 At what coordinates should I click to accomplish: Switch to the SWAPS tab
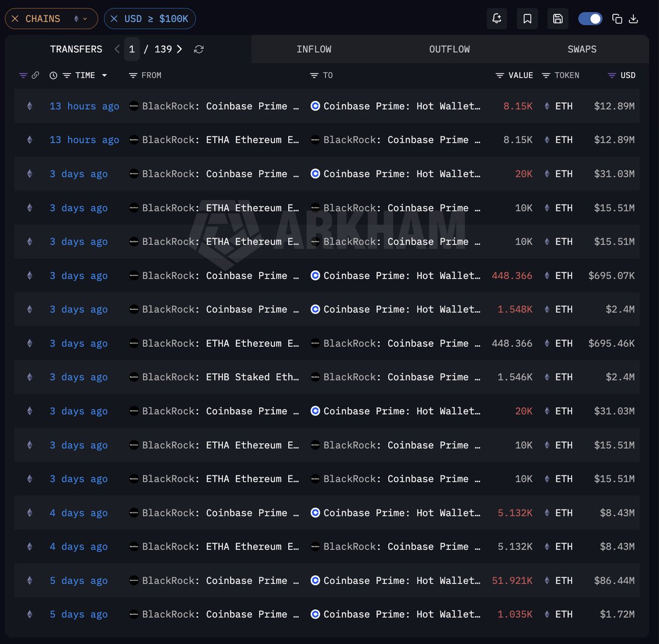click(x=582, y=49)
